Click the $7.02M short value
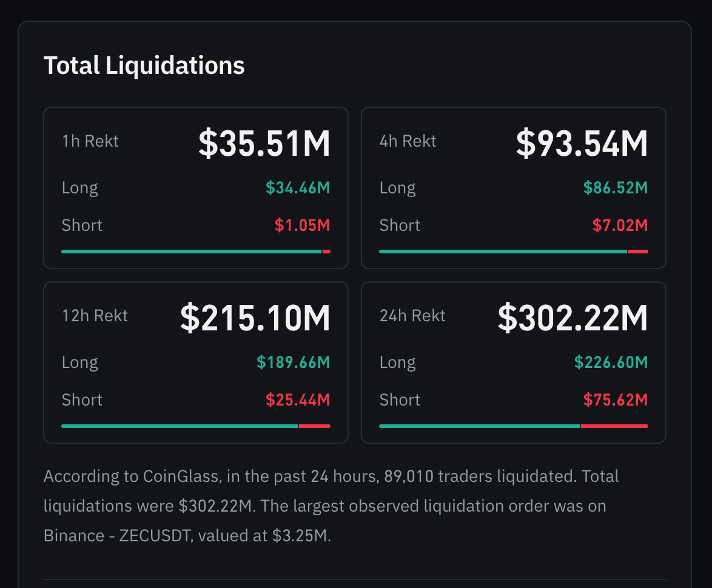 (x=620, y=226)
